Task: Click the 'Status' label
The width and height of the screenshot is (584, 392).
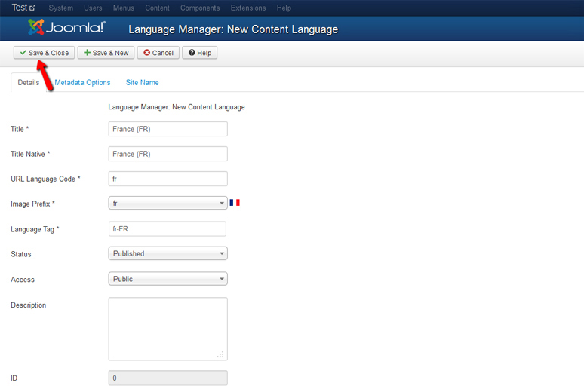Action: coord(21,254)
